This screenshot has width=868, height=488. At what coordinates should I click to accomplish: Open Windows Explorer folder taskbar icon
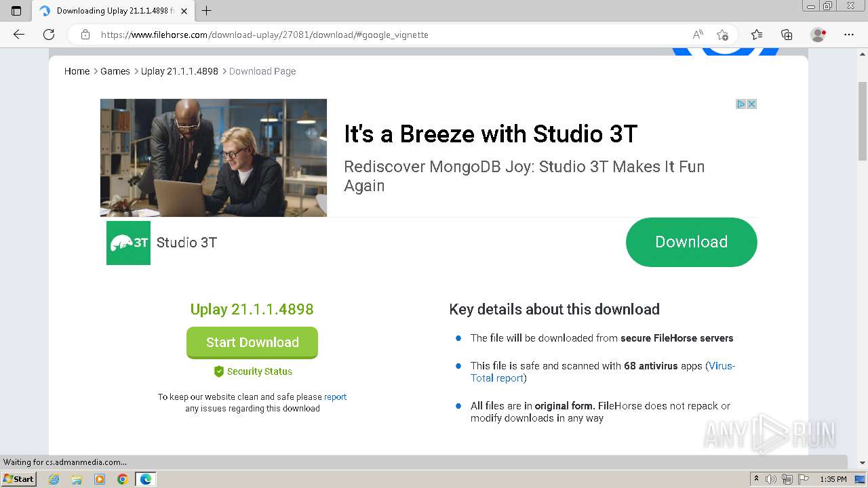(x=77, y=479)
